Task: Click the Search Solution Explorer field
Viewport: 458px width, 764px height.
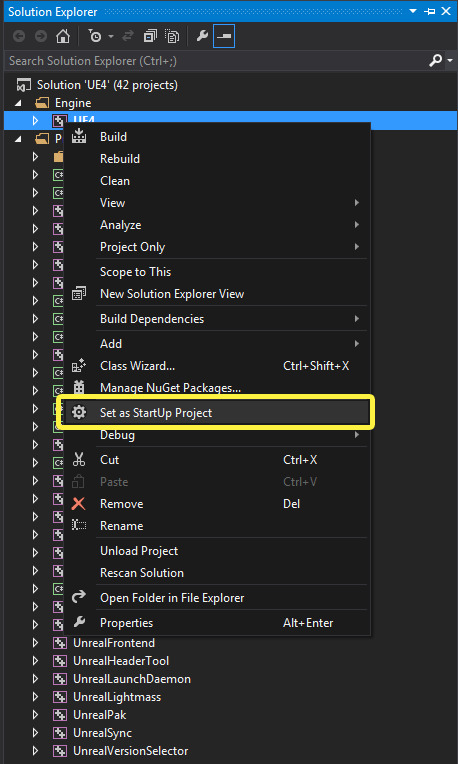Action: pos(217,60)
